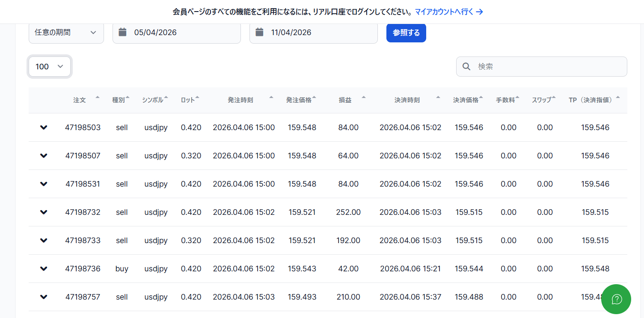Expand order 47198736 row details

[x=44, y=269]
